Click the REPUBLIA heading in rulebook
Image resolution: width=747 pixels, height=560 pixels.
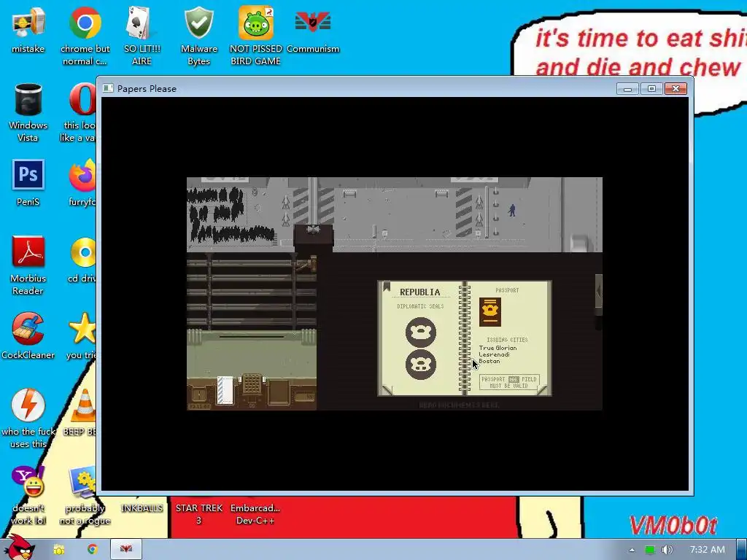pos(419,292)
